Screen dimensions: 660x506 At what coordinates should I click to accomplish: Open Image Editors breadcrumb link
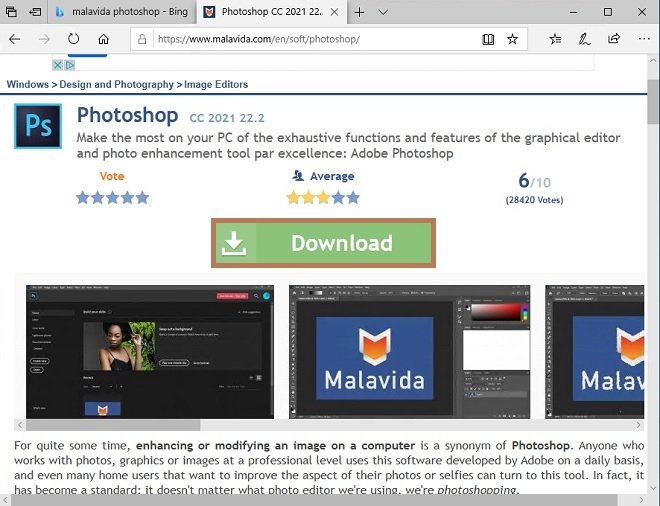216,84
